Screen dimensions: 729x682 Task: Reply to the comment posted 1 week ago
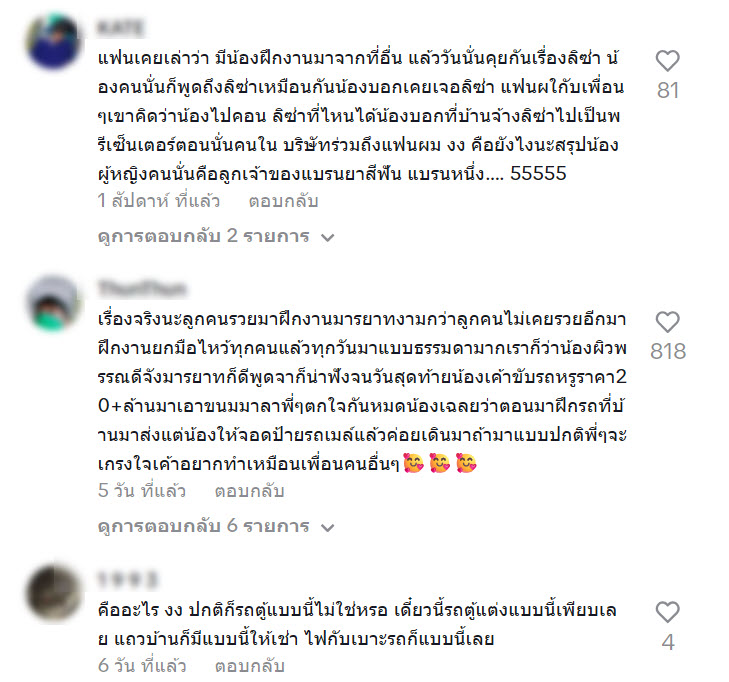[x=283, y=201]
